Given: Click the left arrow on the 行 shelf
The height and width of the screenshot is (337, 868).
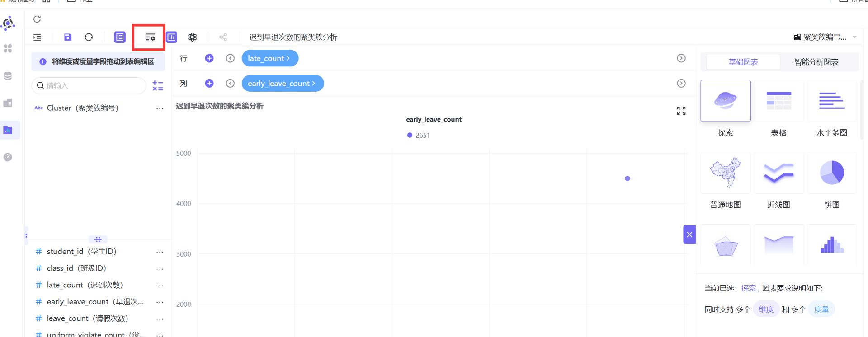Looking at the screenshot, I should click(230, 58).
